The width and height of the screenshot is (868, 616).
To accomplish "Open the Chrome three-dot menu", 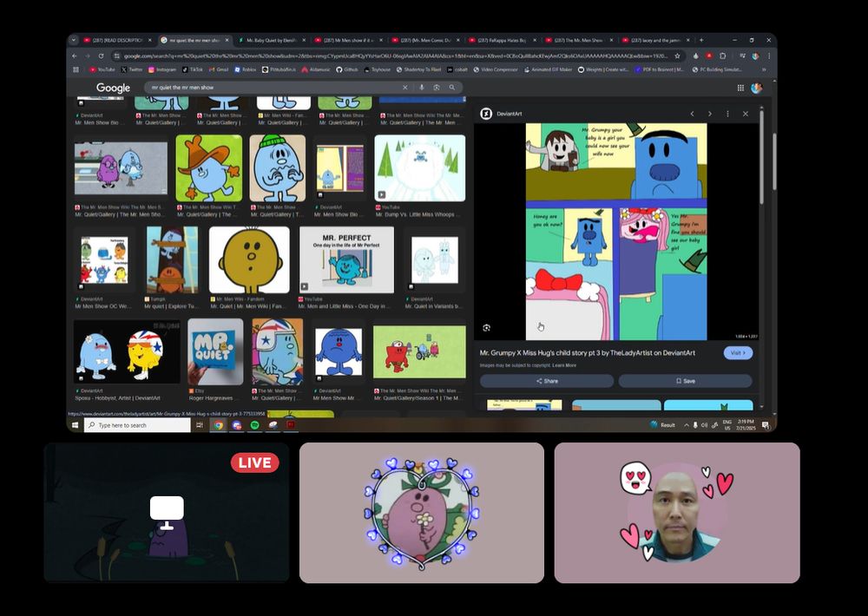I will point(769,56).
